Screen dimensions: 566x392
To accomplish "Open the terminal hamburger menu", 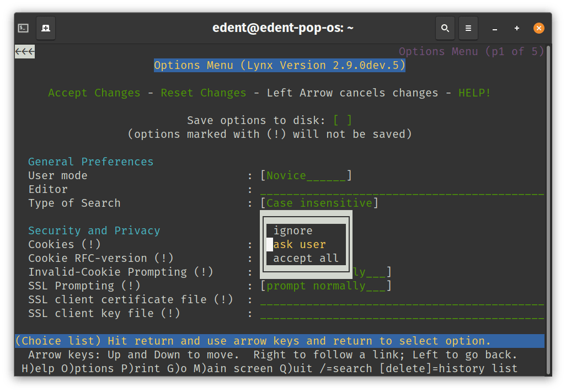I will point(468,28).
